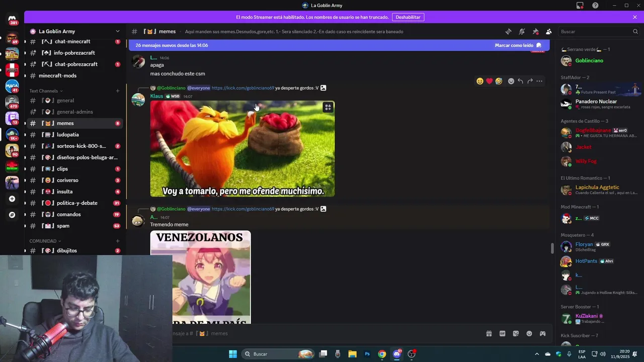Open the ludopatia channel
Image resolution: width=644 pixels, height=362 pixels.
[x=75, y=135]
